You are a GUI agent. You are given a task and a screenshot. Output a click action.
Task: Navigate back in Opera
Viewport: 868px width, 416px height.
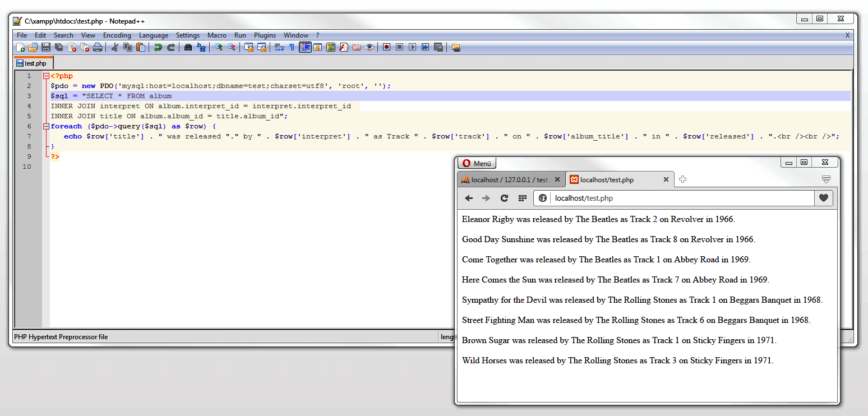[x=469, y=198]
